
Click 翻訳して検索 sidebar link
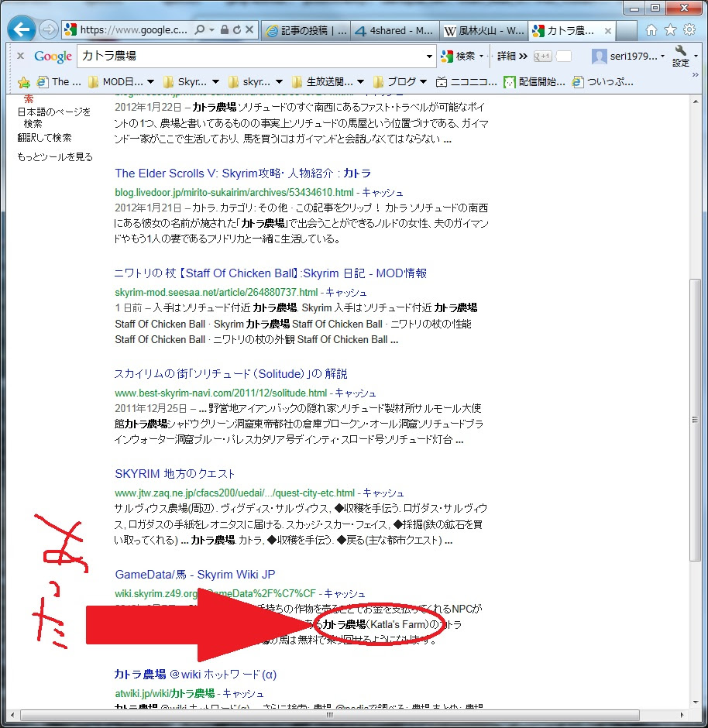click(45, 137)
